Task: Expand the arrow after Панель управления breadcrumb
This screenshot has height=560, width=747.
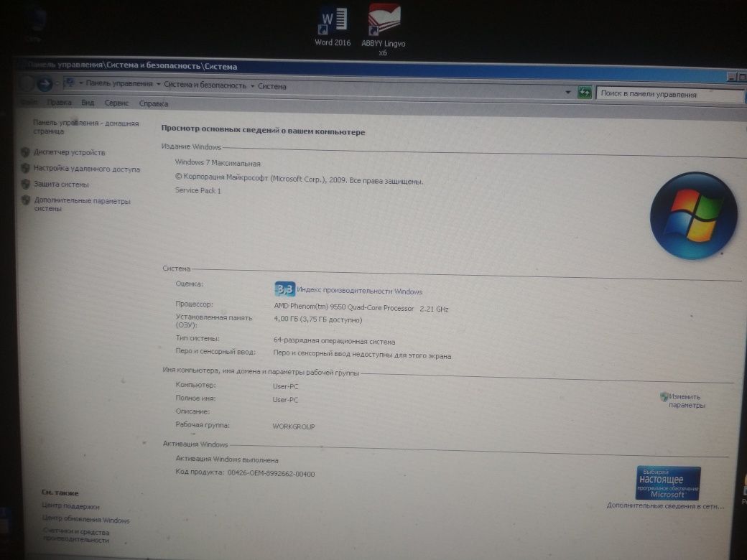Action: pos(158,84)
